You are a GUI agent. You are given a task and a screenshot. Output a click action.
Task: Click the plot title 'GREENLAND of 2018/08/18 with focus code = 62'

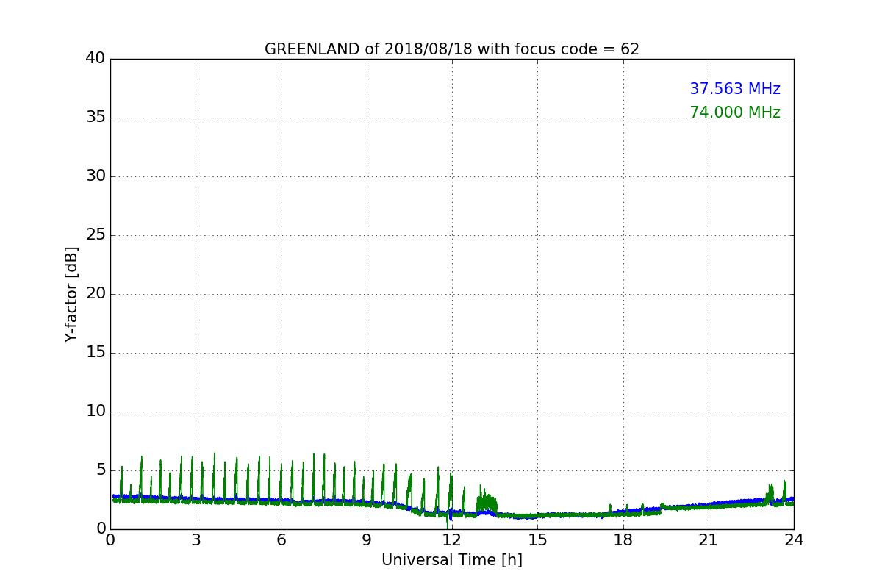(452, 49)
